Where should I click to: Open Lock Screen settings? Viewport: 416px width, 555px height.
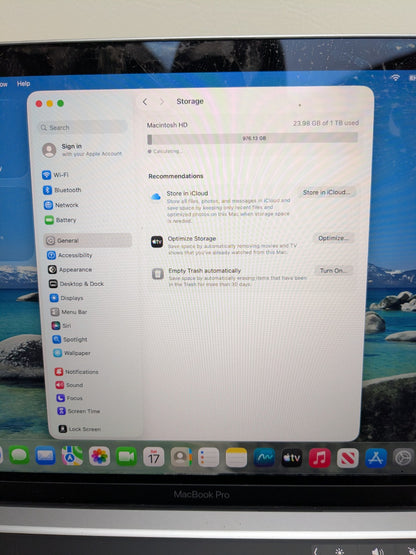tap(80, 429)
